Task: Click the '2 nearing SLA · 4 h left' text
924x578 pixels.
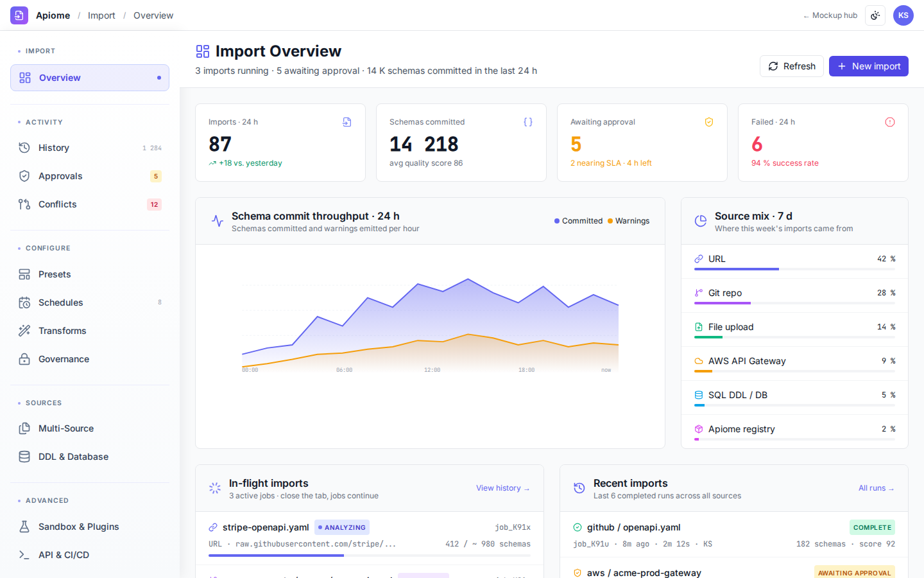Action: (611, 163)
